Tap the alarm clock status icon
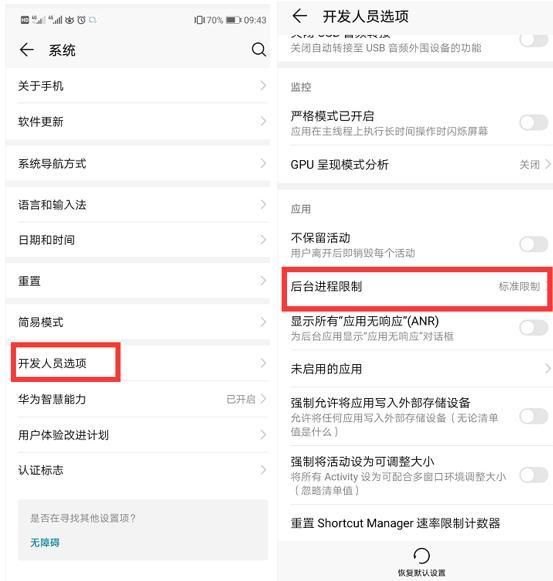Viewport: 553px width, 581px height. [x=81, y=20]
